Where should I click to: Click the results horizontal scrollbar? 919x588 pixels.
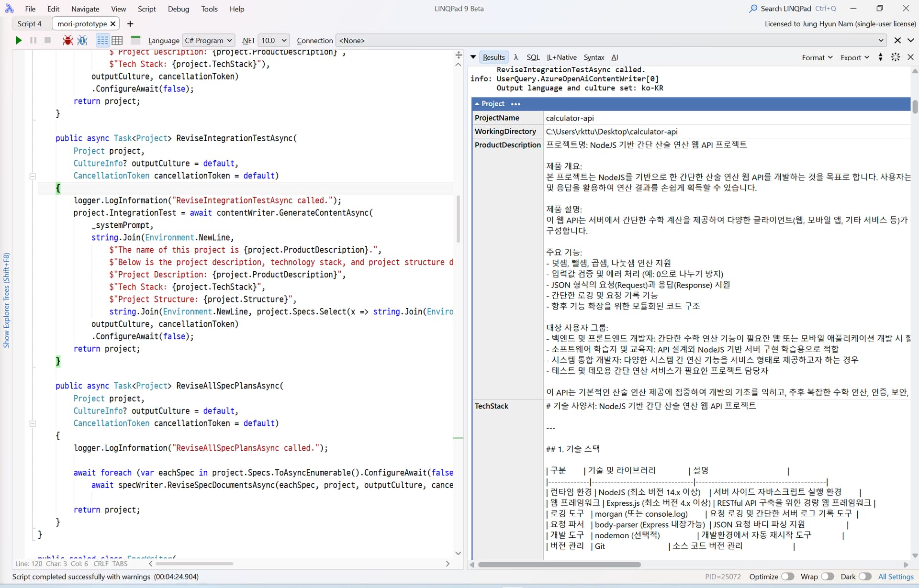[559, 565]
